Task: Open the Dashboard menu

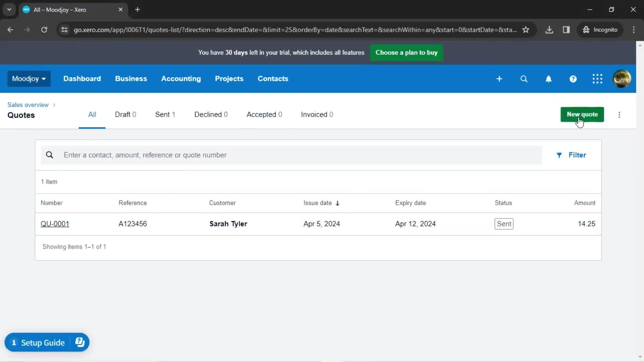Action: pos(82,79)
